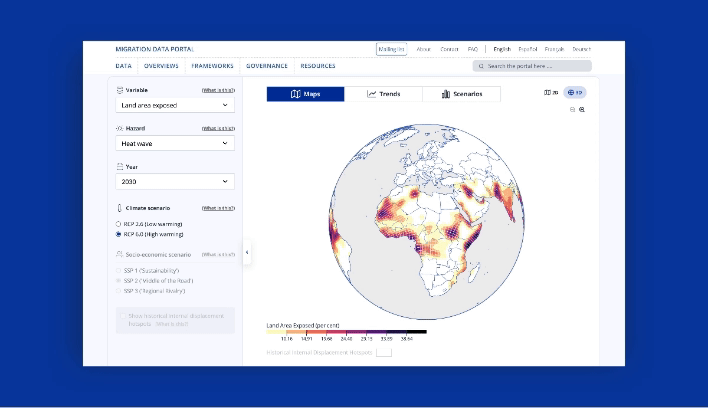
Task: Click the Variable database icon
Action: click(120, 90)
